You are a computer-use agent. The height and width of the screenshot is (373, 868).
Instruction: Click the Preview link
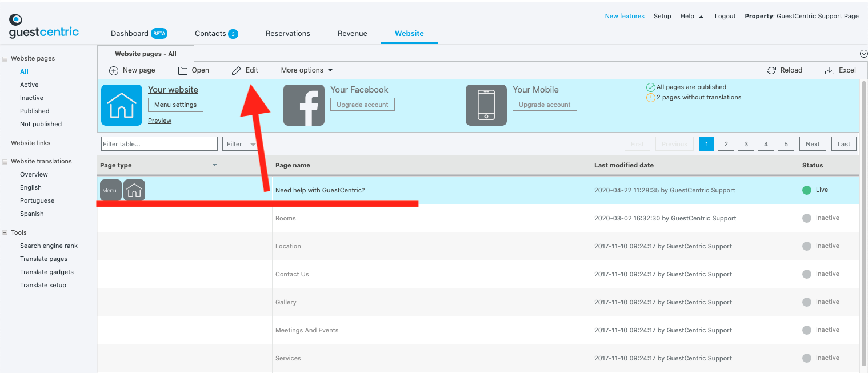(x=159, y=121)
